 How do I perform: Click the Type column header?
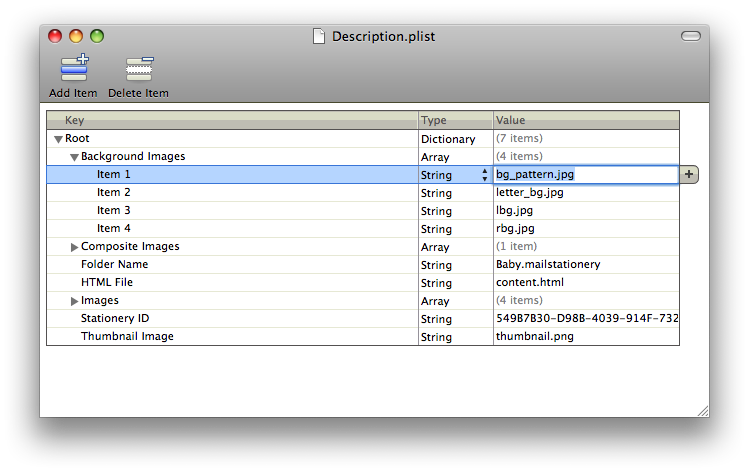click(455, 120)
